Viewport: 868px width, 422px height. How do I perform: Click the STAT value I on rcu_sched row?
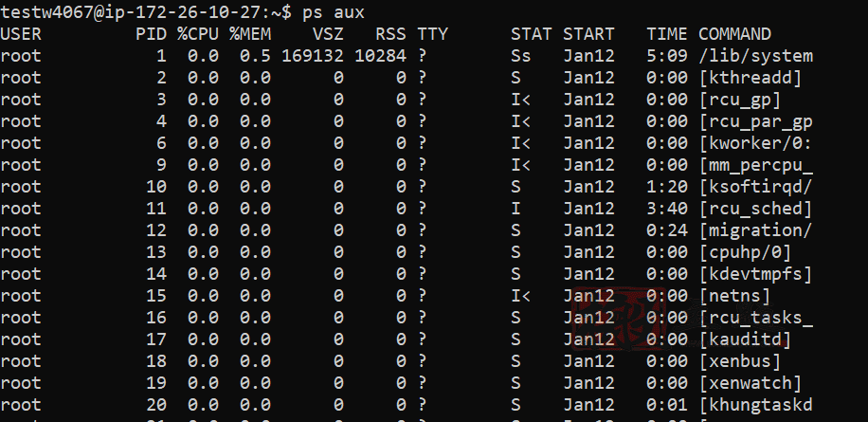point(515,209)
